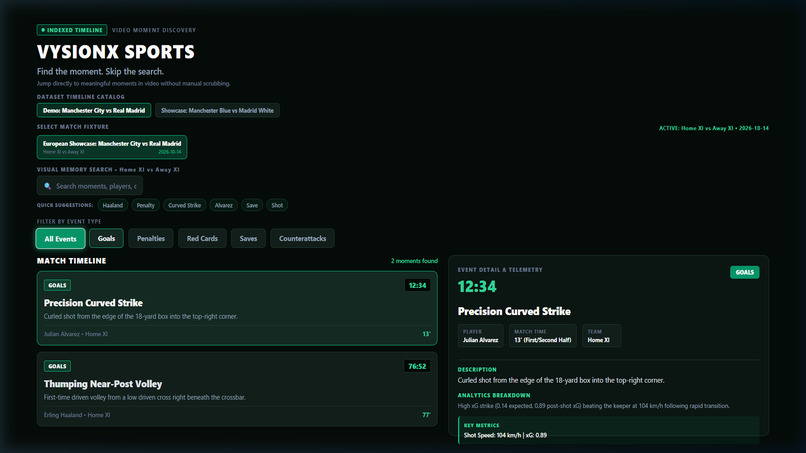The height and width of the screenshot is (453, 806).
Task: Click the large 12:34 time in event detail
Action: [477, 286]
